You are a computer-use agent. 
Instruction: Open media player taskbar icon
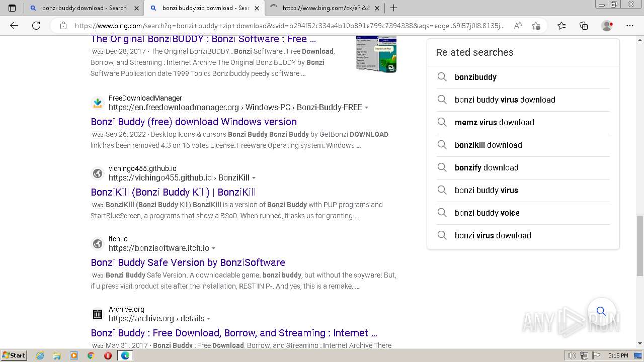click(x=74, y=355)
